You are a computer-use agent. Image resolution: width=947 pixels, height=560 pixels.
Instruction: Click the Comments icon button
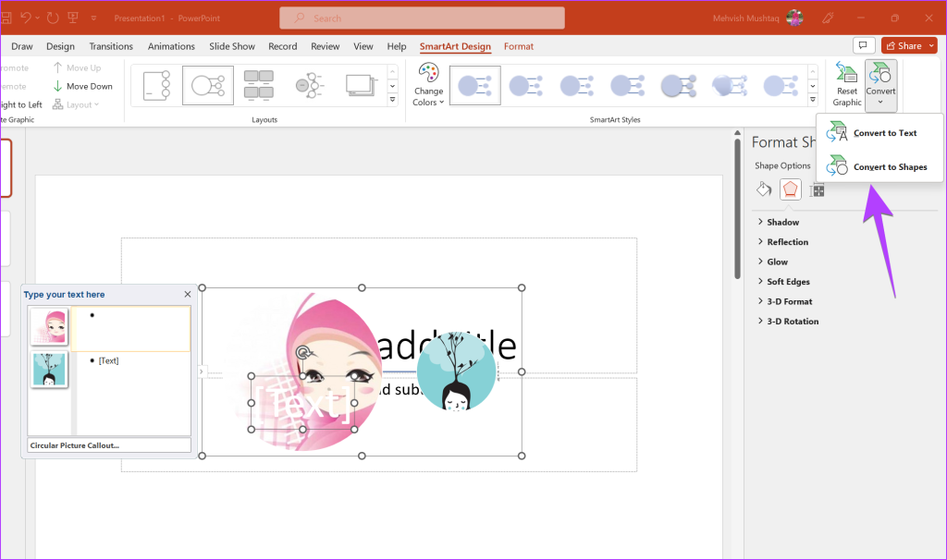pos(864,45)
